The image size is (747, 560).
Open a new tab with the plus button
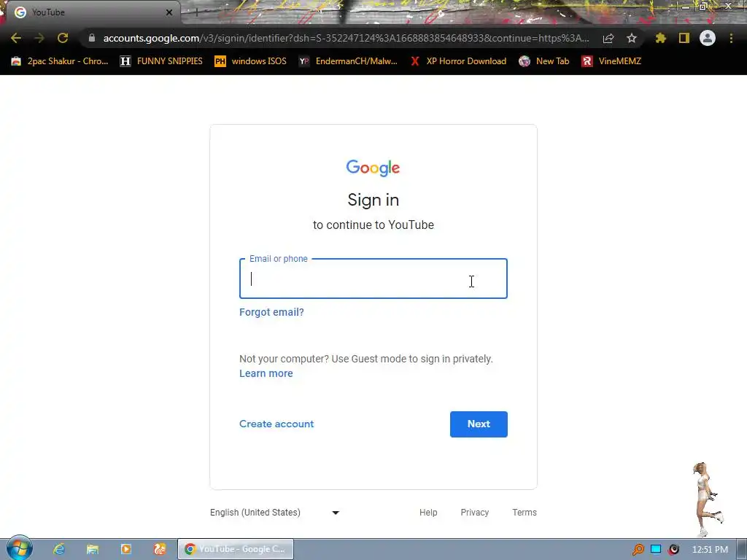point(196,12)
